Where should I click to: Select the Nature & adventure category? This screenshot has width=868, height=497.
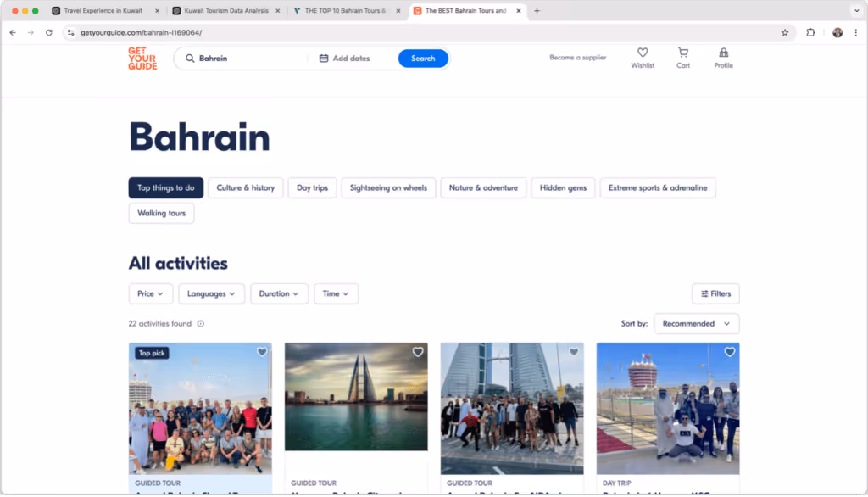pyautogui.click(x=483, y=187)
